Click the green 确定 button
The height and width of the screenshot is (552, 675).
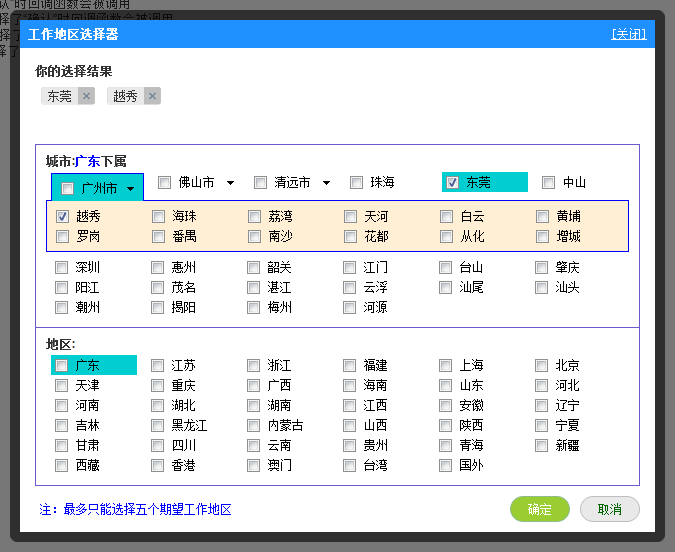pos(539,509)
